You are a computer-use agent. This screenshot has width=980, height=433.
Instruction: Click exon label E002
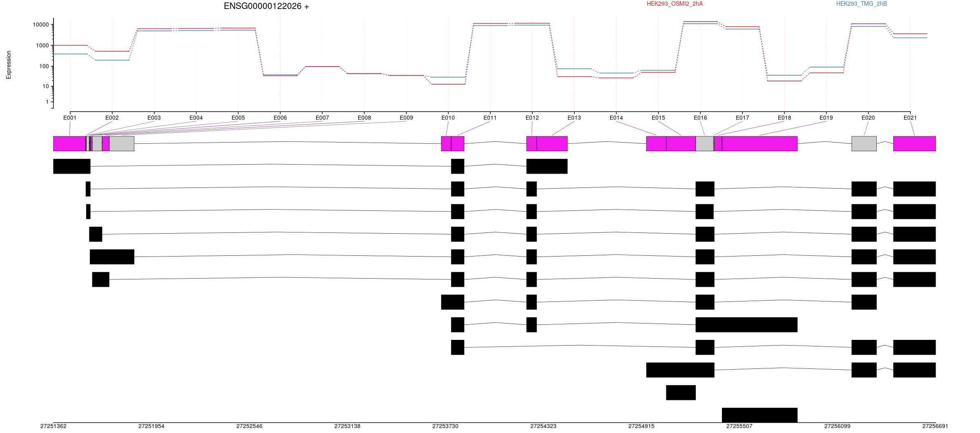tap(112, 118)
